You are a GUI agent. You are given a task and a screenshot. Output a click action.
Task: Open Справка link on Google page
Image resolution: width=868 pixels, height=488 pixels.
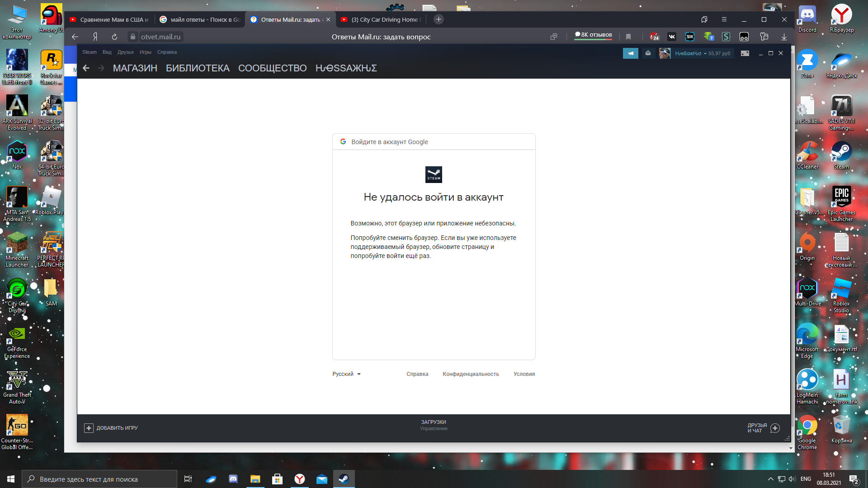tap(417, 374)
